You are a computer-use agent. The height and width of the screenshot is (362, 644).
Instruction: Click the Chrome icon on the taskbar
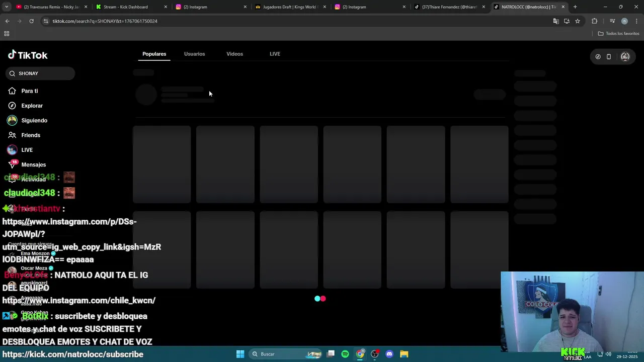(x=360, y=354)
